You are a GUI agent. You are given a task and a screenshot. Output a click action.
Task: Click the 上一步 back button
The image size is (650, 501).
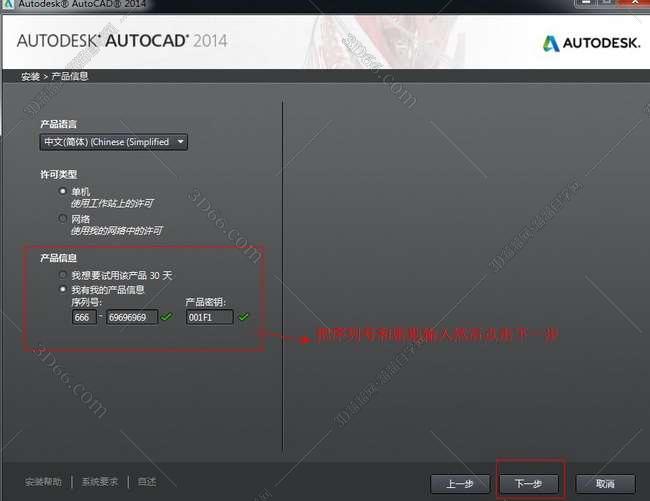coord(460,483)
